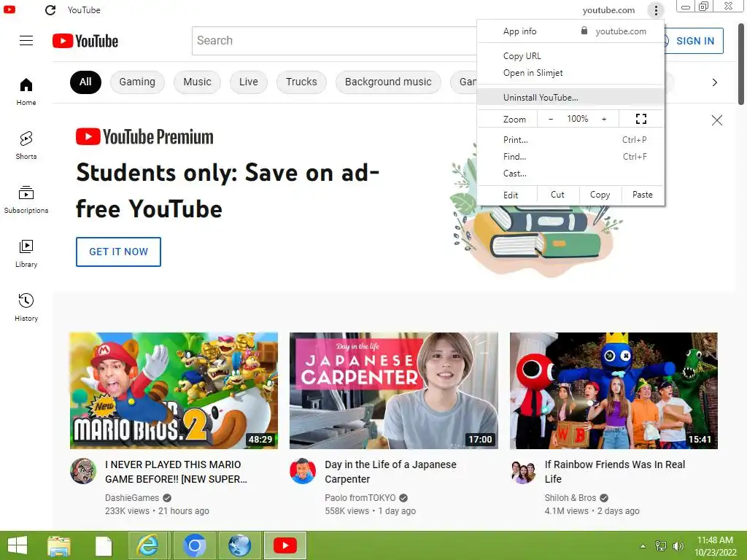Select the Live filter chip
The width and height of the screenshot is (747, 560).
pos(248,82)
